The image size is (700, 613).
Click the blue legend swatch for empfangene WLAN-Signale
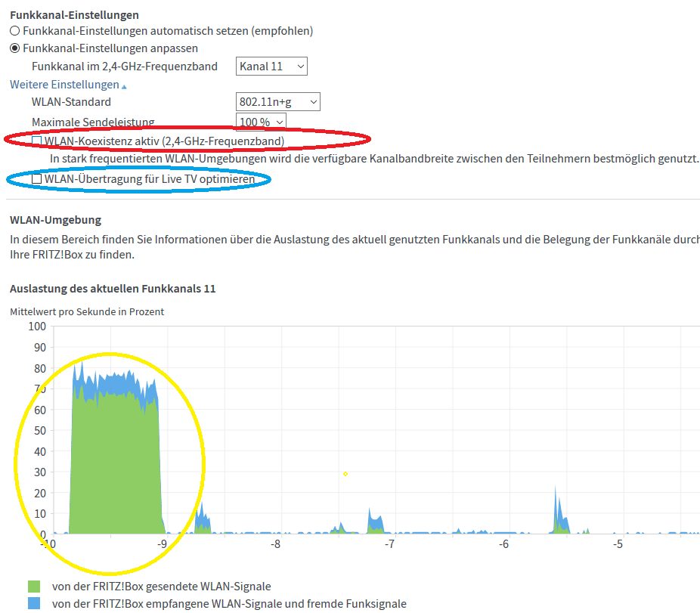pyautogui.click(x=34, y=604)
